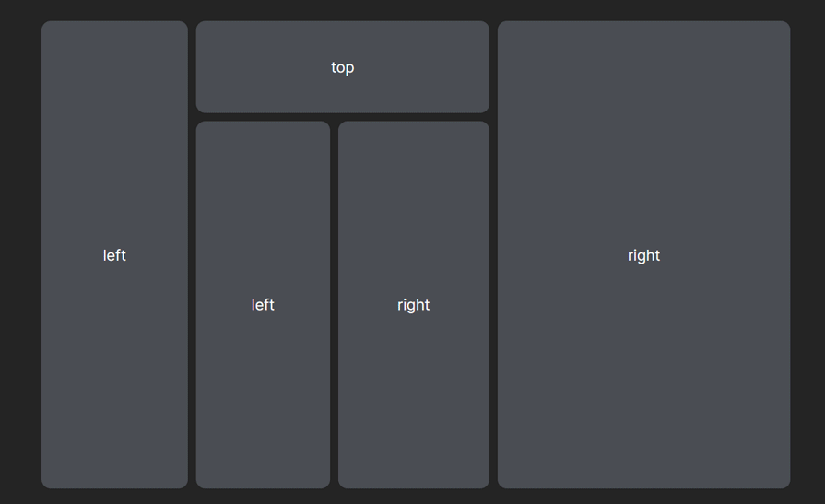Click divider between nested left and right panels
This screenshot has height=504, width=825.
click(x=334, y=305)
